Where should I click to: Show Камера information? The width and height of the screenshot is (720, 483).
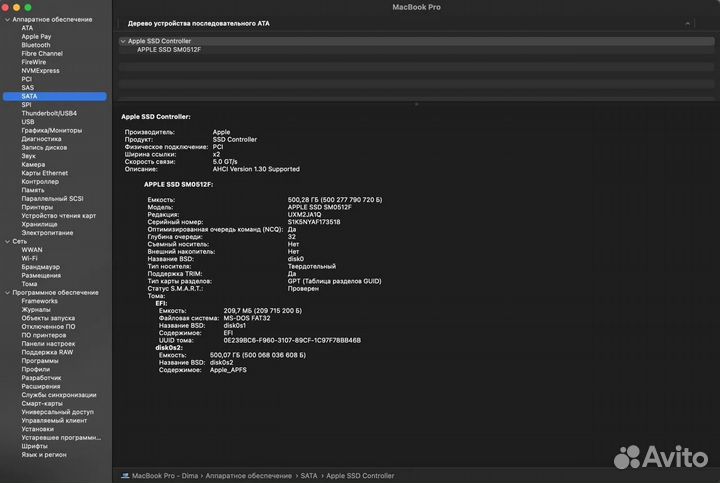[x=33, y=164]
